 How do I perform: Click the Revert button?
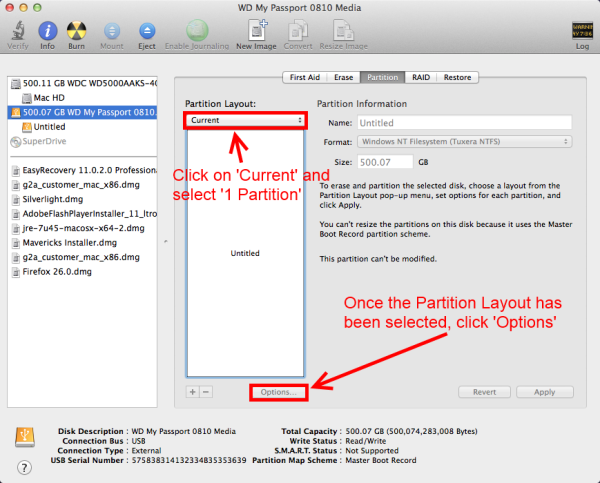click(484, 392)
